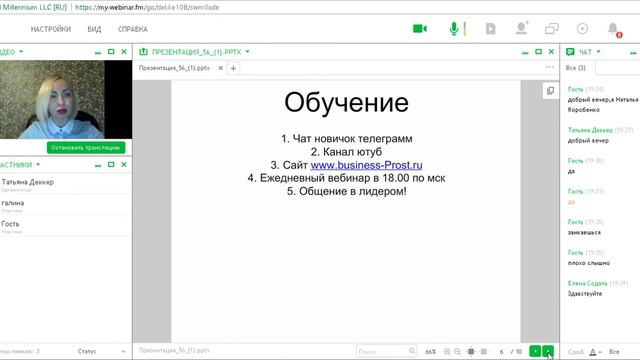The width and height of the screenshot is (640, 360).
Task: Click the browser address bar URL
Action: 147,7
